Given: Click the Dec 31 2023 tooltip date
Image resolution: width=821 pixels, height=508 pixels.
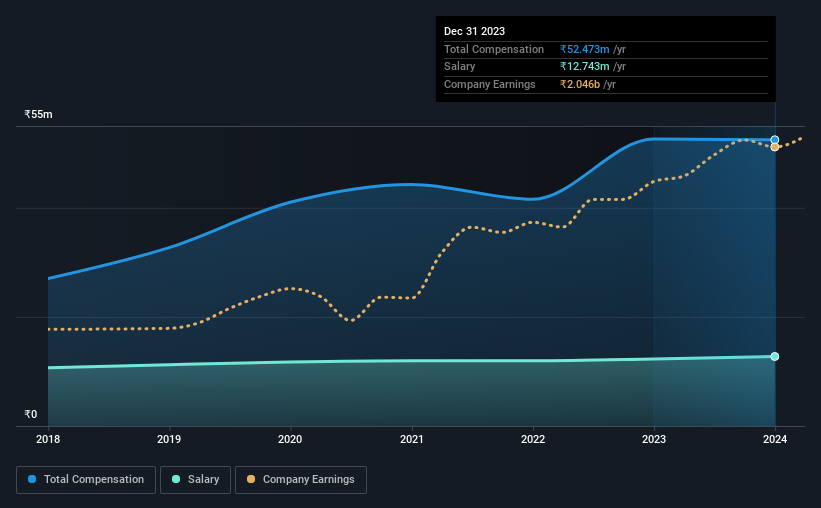Looking at the screenshot, I should coord(474,31).
